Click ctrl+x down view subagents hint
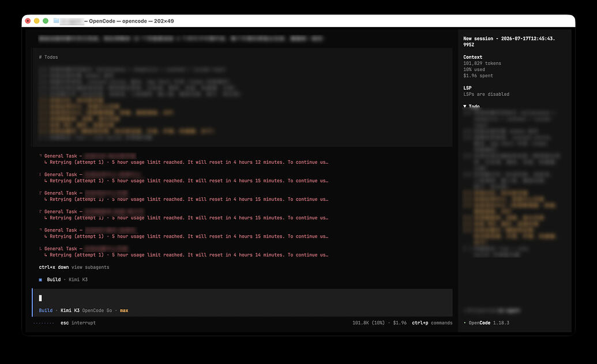This screenshot has width=597, height=364. click(74, 267)
